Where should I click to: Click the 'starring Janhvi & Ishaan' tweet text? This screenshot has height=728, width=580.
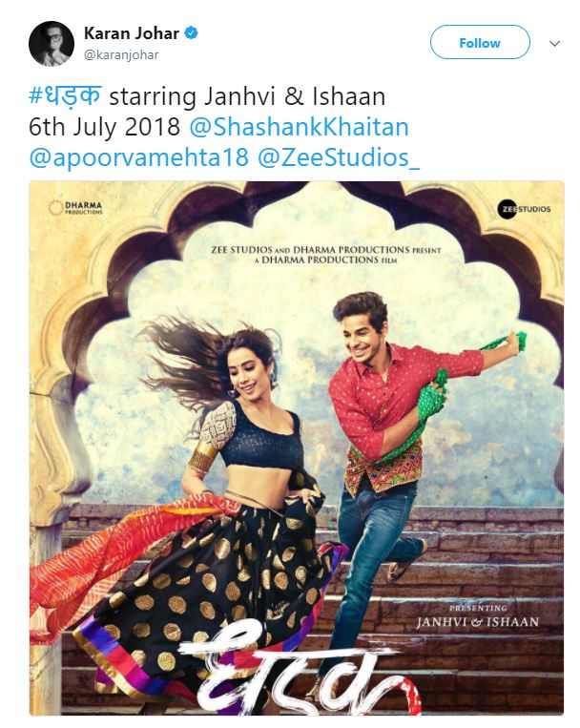(247, 96)
